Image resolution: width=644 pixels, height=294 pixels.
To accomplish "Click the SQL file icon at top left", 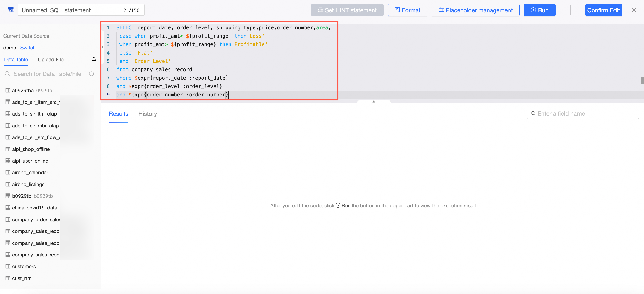I will (10, 10).
